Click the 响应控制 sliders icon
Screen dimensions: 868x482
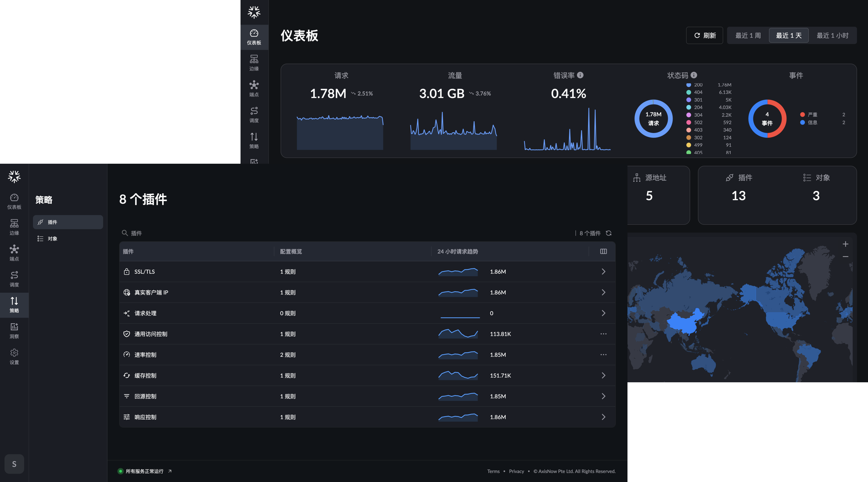pos(127,417)
